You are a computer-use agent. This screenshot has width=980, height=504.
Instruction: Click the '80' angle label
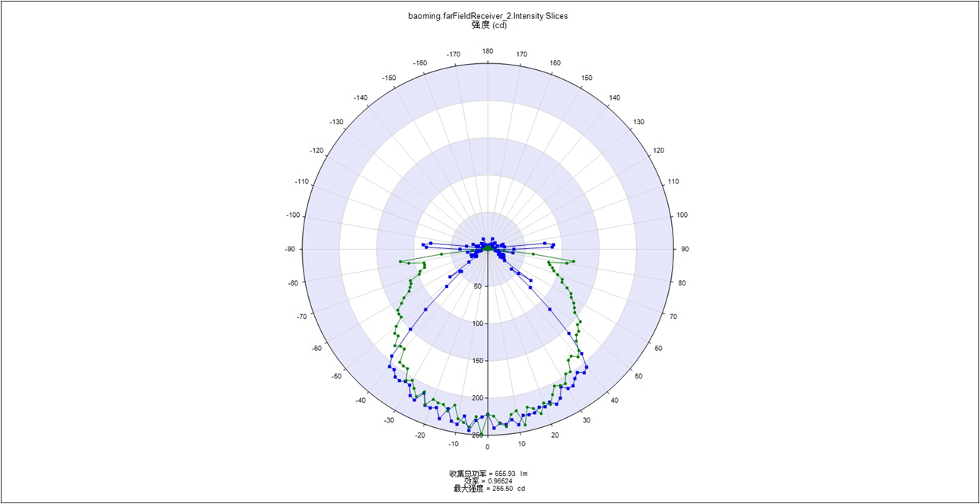tap(682, 282)
